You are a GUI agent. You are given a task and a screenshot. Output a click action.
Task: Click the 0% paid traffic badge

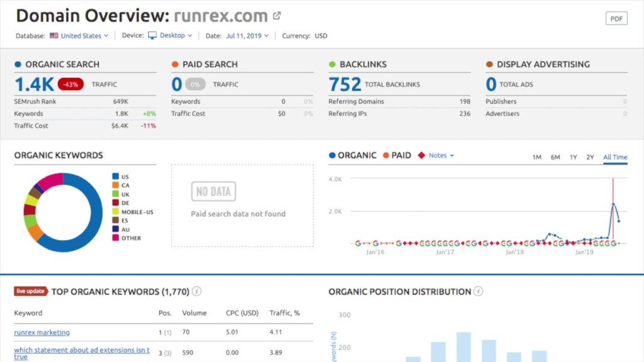(x=196, y=84)
